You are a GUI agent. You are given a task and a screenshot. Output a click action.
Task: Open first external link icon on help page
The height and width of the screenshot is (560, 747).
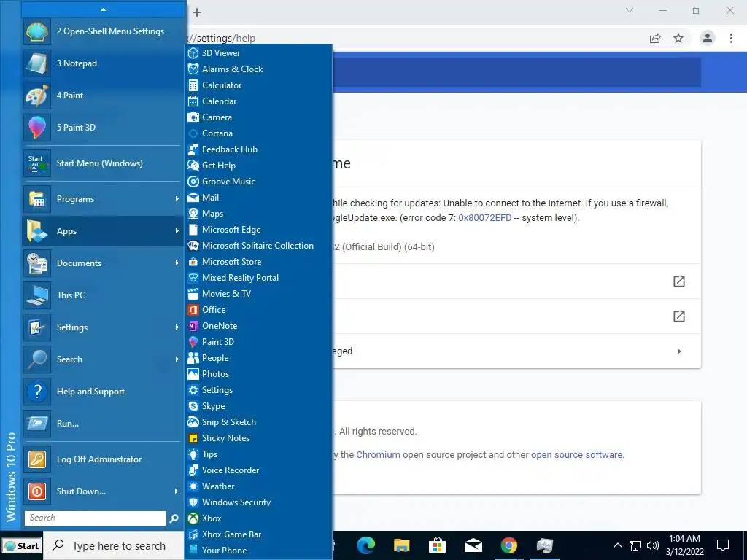pyautogui.click(x=679, y=281)
